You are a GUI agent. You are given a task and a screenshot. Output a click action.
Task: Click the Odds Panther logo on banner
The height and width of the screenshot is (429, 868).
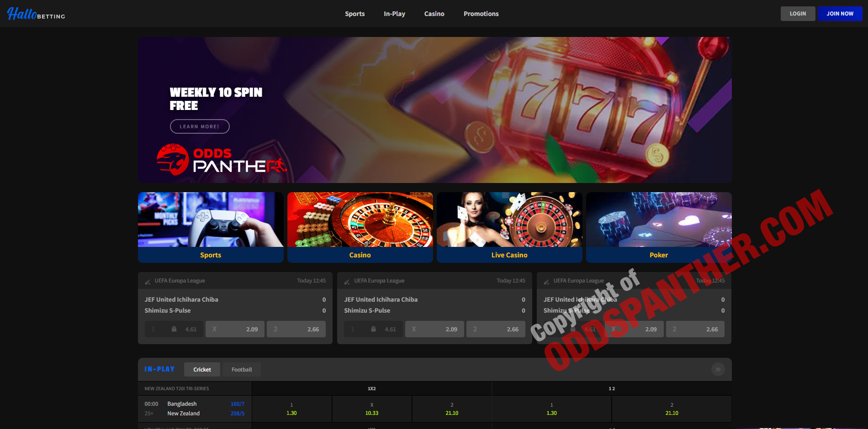222,160
